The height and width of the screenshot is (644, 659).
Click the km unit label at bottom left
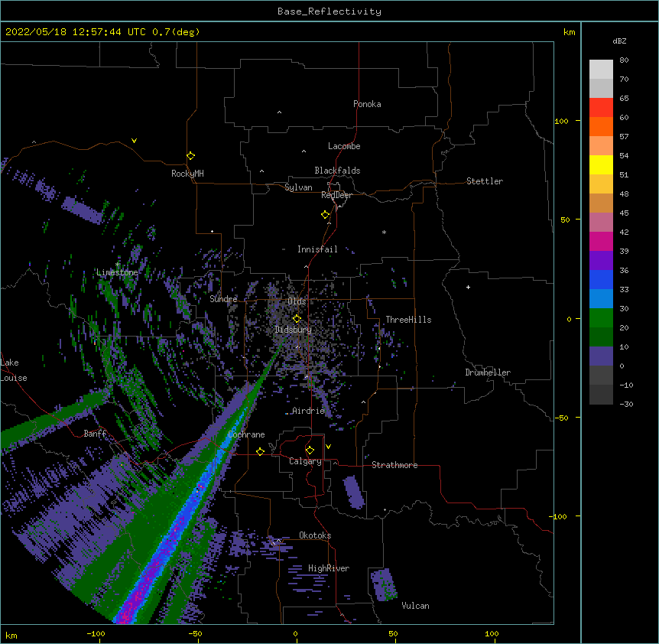(11, 636)
